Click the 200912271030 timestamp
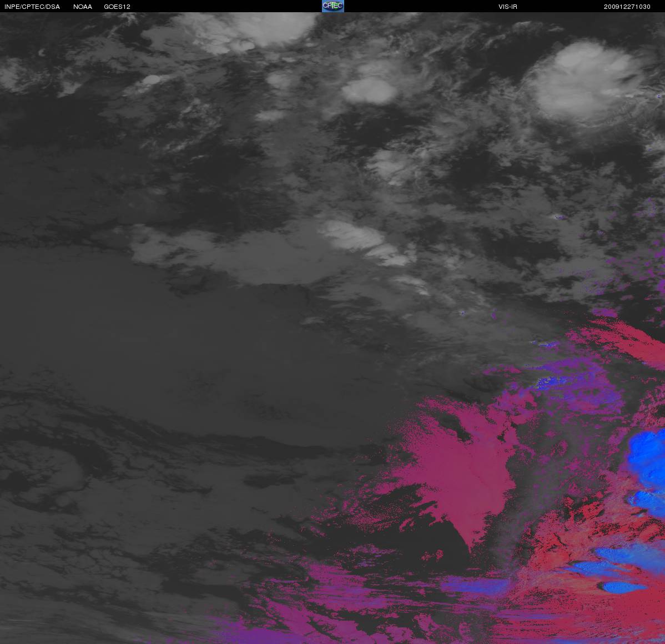665x644 pixels. coord(627,7)
